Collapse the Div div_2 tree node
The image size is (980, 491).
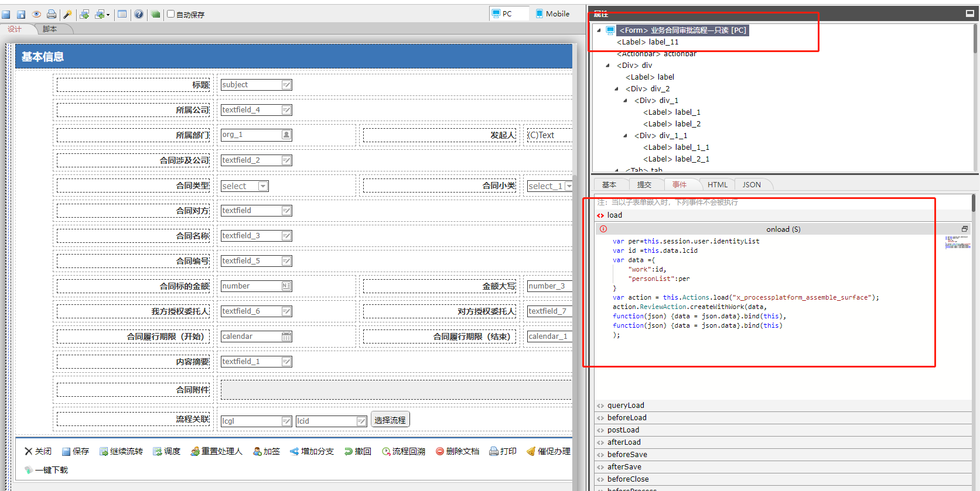(x=616, y=89)
